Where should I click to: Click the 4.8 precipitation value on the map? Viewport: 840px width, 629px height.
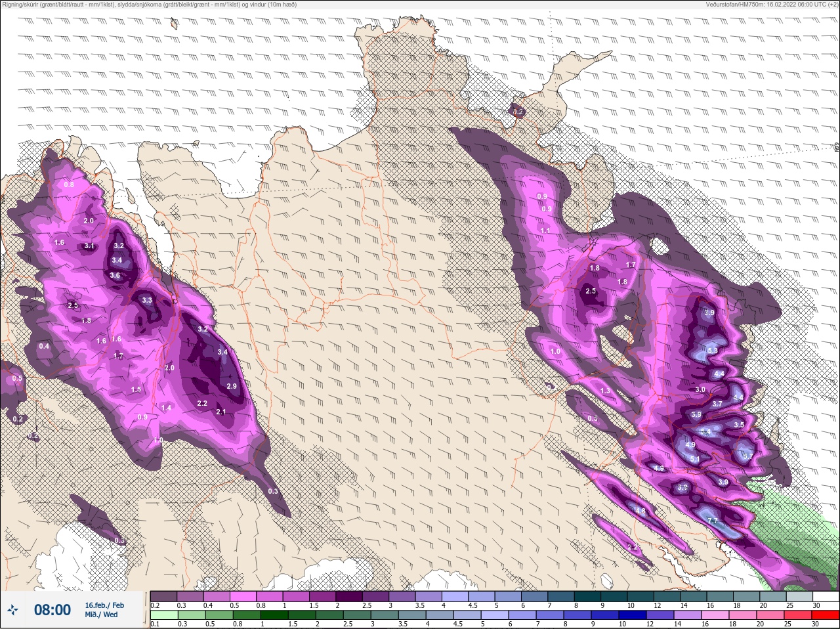640,511
